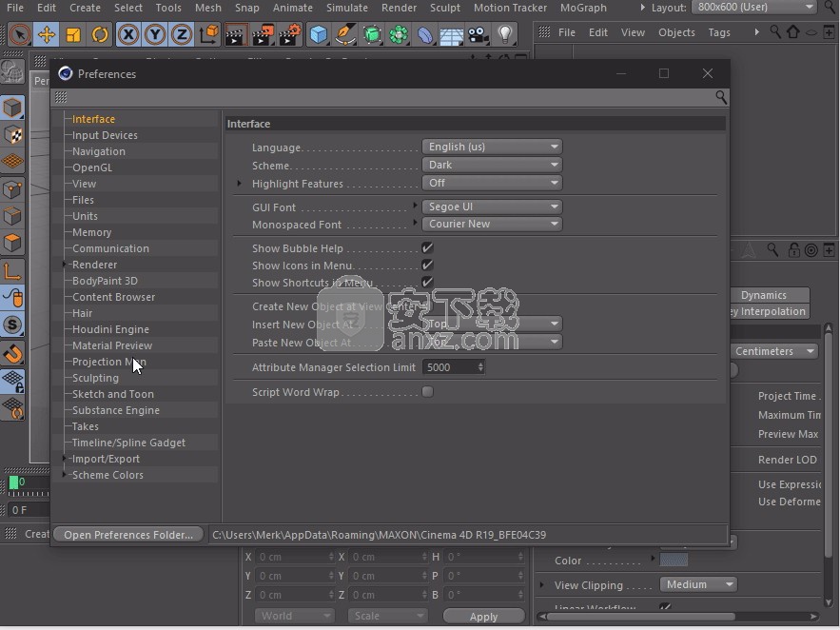Select the Move tool

pos(47,35)
